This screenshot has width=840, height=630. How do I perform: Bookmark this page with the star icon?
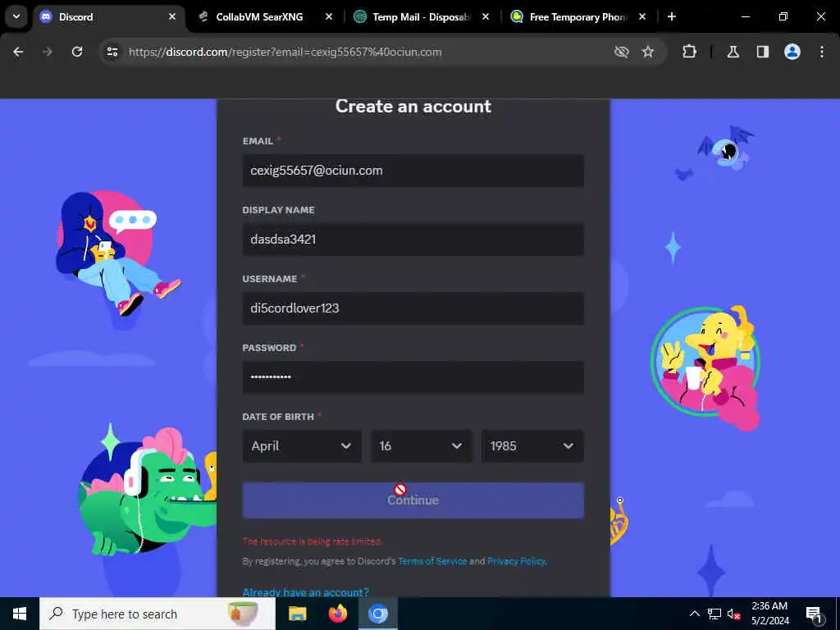click(648, 52)
